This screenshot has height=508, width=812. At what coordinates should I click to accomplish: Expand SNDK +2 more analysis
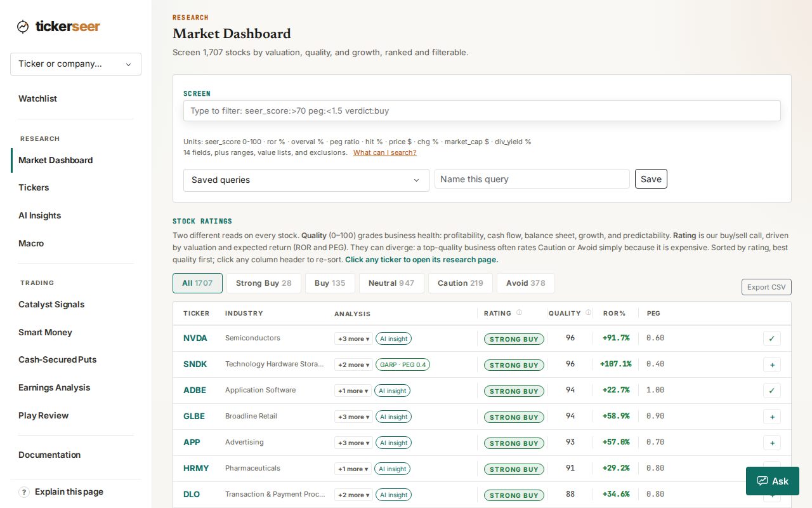pos(353,364)
